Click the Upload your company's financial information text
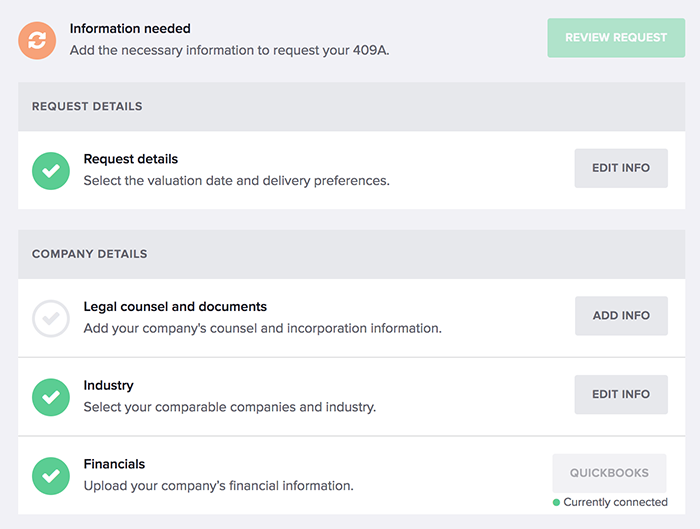700x529 pixels. pyautogui.click(x=219, y=486)
